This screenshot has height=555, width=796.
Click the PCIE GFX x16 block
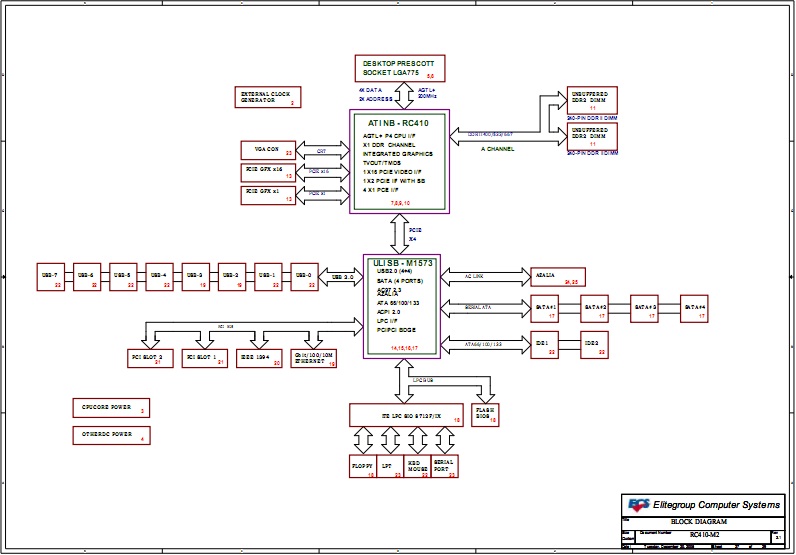coord(268,173)
